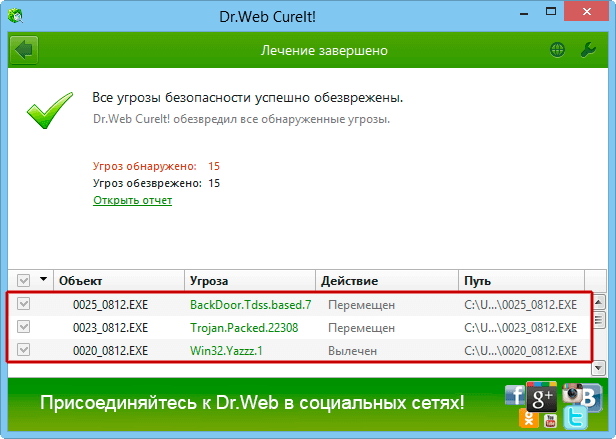
Task: Go back using the green arrow button
Action: (x=24, y=50)
